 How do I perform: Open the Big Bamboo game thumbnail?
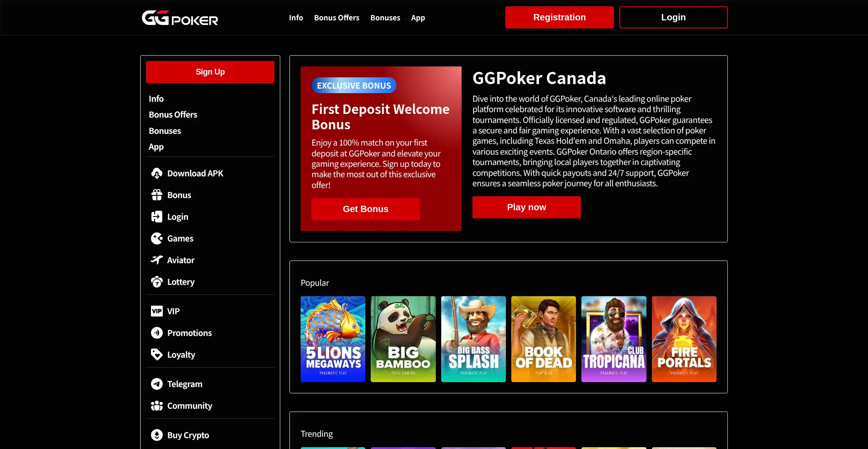click(x=403, y=339)
